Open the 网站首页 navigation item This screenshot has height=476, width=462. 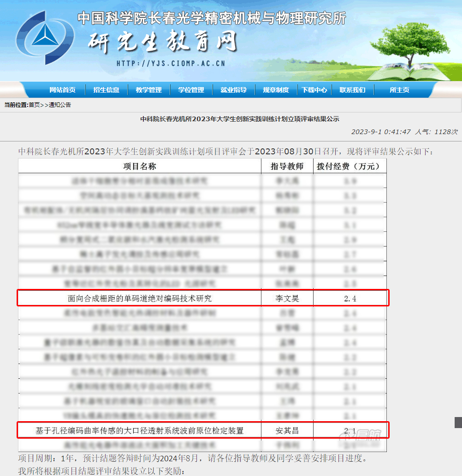62,90
